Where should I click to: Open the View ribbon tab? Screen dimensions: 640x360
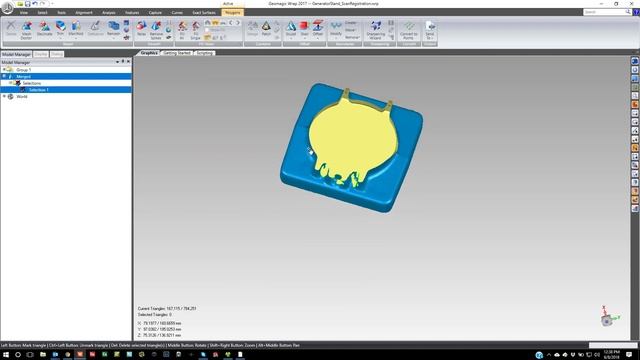point(24,13)
